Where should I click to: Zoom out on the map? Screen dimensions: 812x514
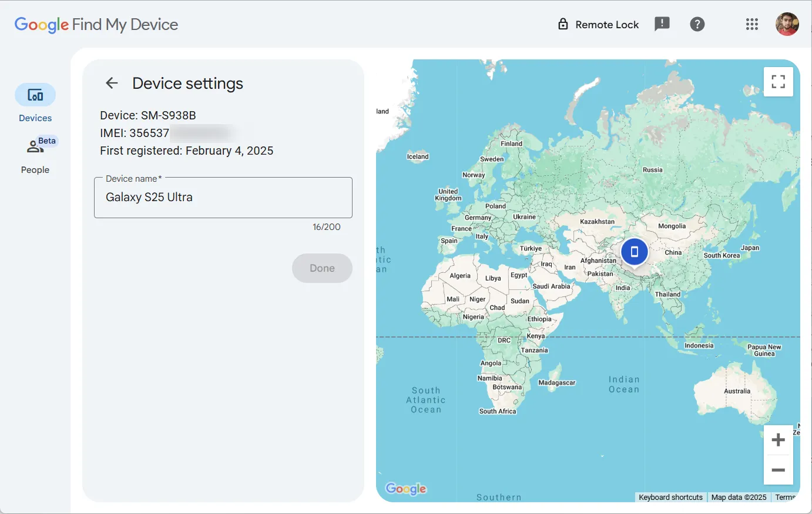(778, 470)
